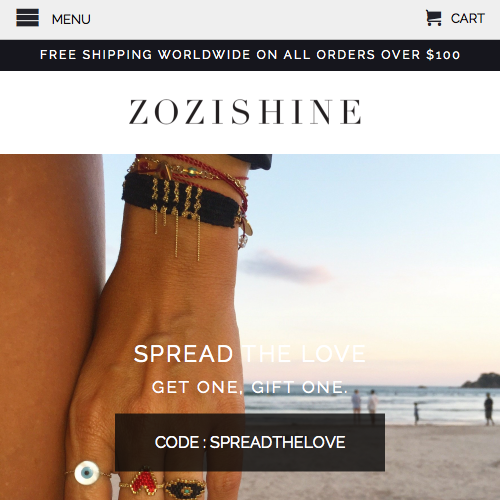This screenshot has height=500, width=500.
Task: Click the rocky island on the horizon
Action: (x=482, y=381)
